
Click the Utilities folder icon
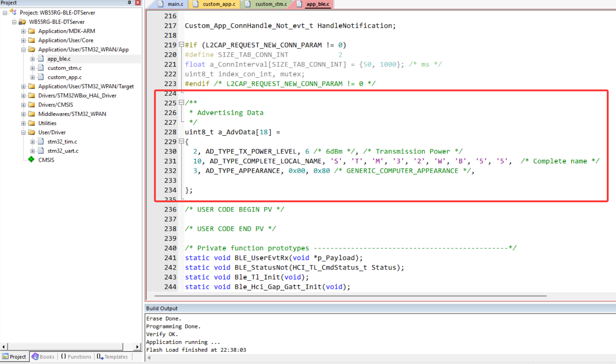click(x=32, y=123)
